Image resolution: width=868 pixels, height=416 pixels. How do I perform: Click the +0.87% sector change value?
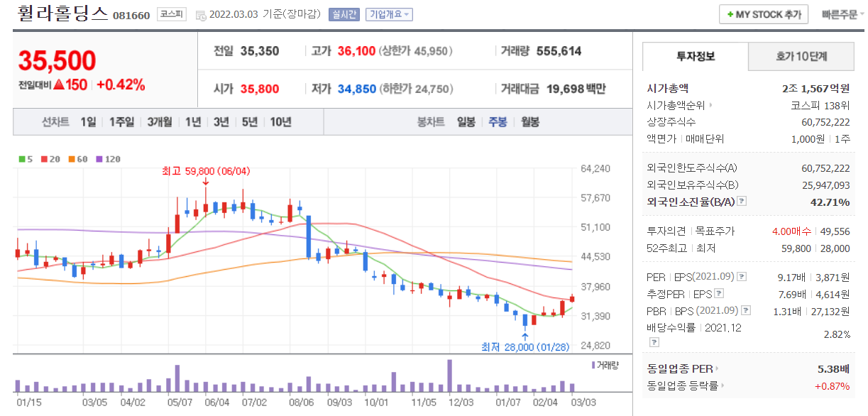(x=832, y=385)
